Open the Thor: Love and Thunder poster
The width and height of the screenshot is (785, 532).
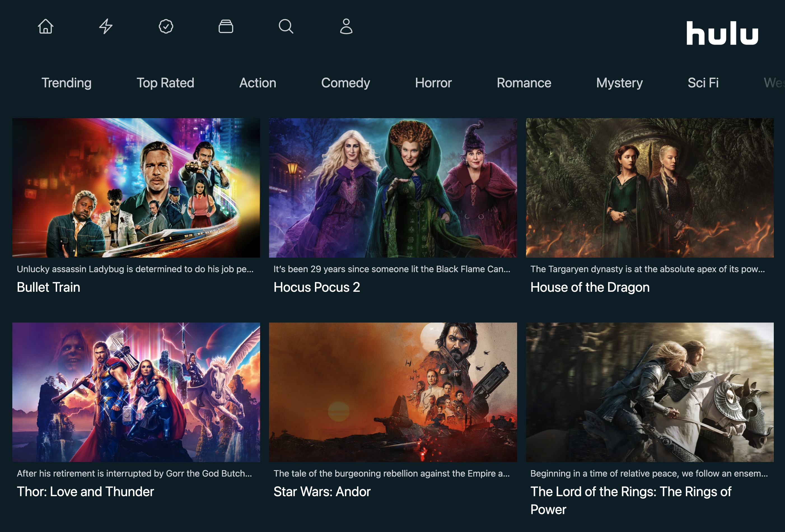point(136,392)
